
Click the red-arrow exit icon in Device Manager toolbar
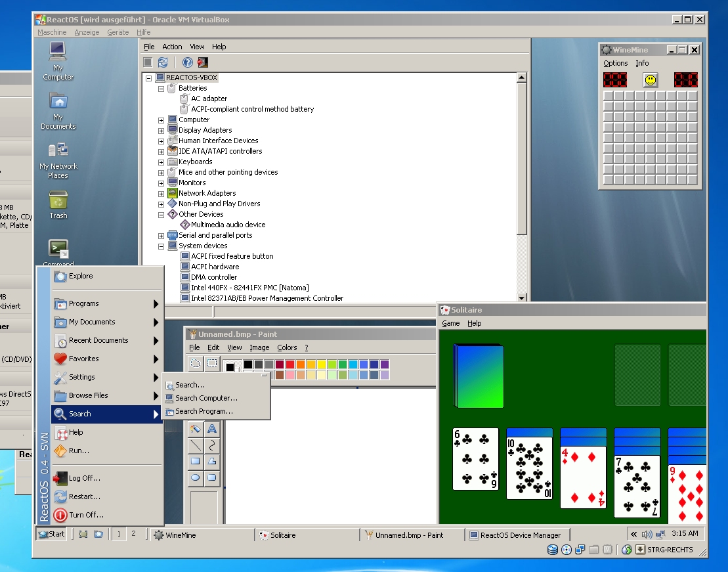pyautogui.click(x=203, y=62)
